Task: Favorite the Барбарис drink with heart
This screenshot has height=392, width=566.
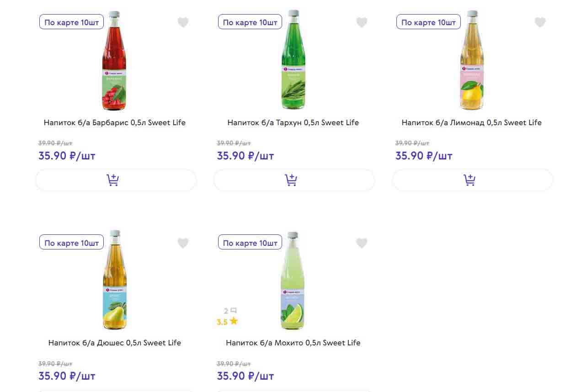Action: (x=183, y=22)
